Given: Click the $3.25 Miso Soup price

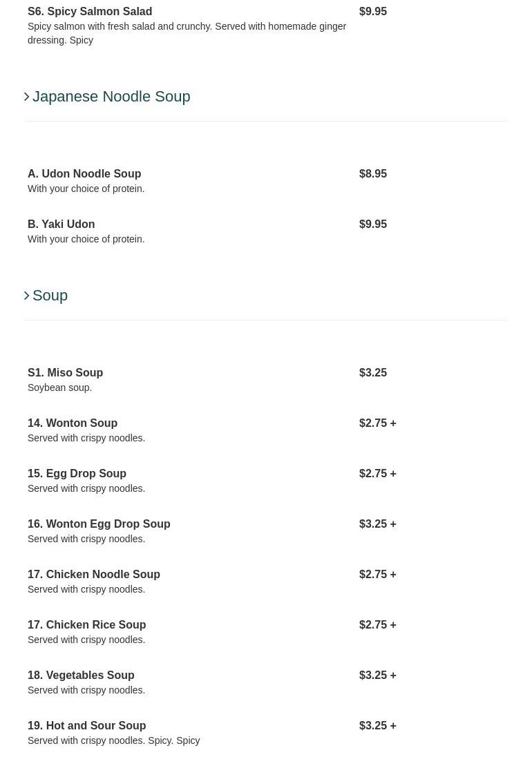Looking at the screenshot, I should tap(373, 373).
